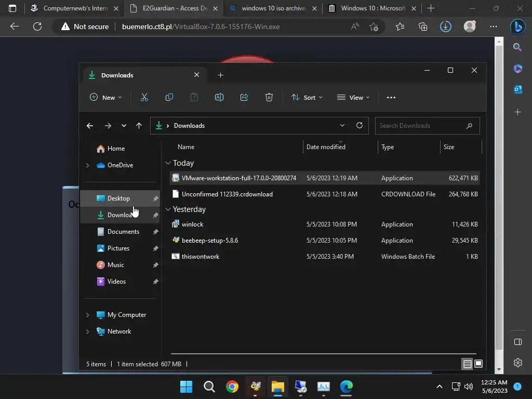Screen dimensions: 532x399
Task: Reload the Edge browser page
Action: coord(37,26)
